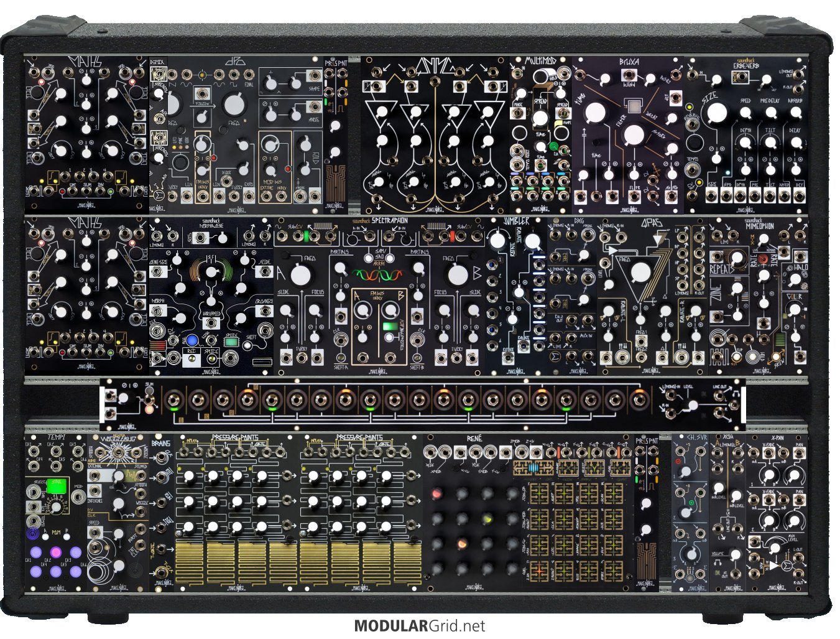This screenshot has height=639, width=840.
Task: Click the glowing green center button on Spectraphon
Action: tap(390, 325)
